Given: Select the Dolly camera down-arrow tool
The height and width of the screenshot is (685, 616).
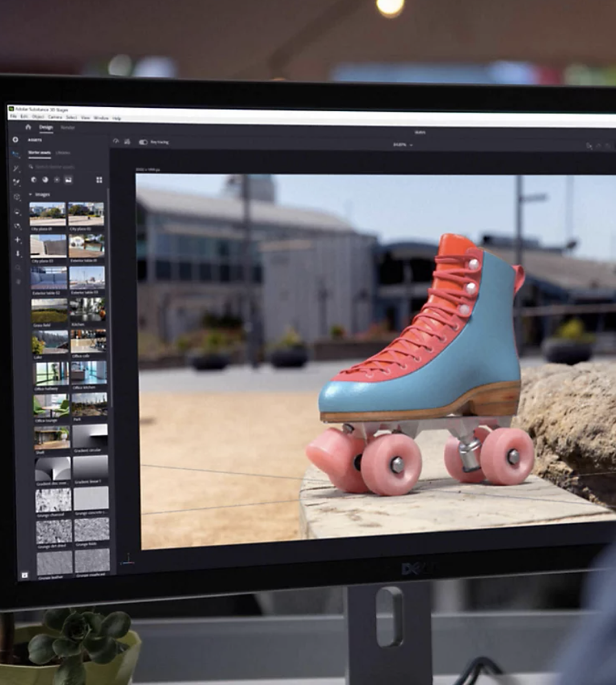Looking at the screenshot, I should 18,253.
